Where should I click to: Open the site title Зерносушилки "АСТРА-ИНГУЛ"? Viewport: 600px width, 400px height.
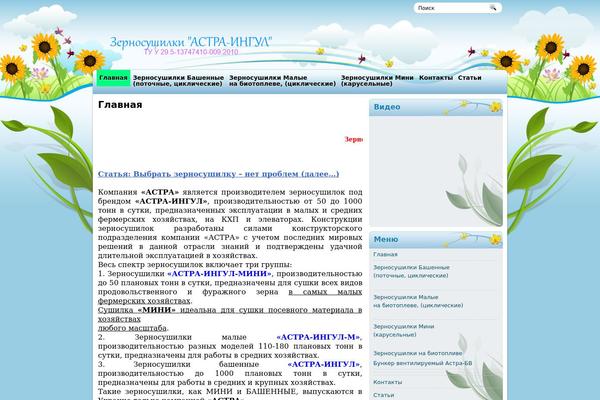pyautogui.click(x=191, y=42)
